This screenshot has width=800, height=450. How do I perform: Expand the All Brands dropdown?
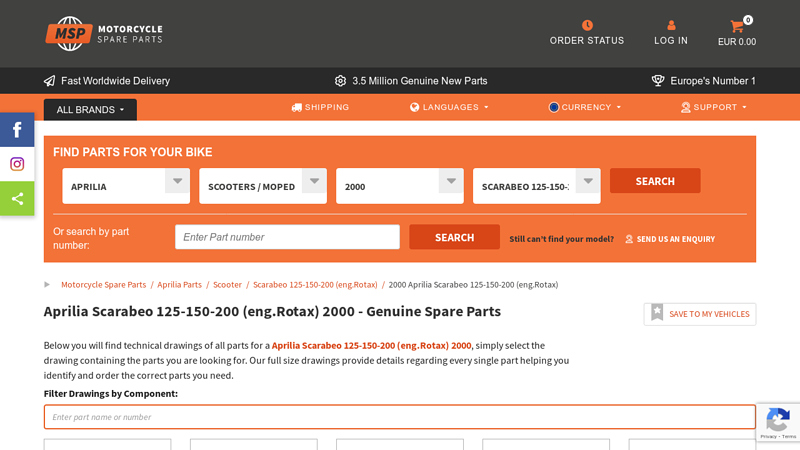pos(90,110)
